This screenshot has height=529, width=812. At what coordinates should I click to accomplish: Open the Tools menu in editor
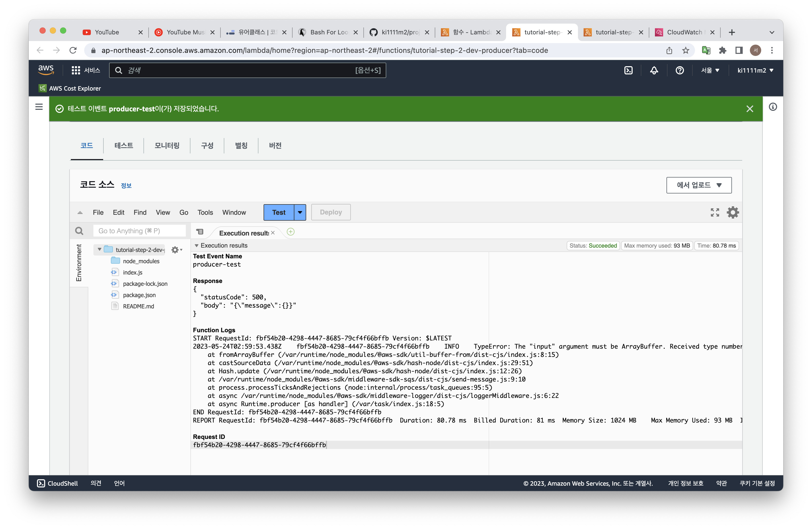click(205, 212)
